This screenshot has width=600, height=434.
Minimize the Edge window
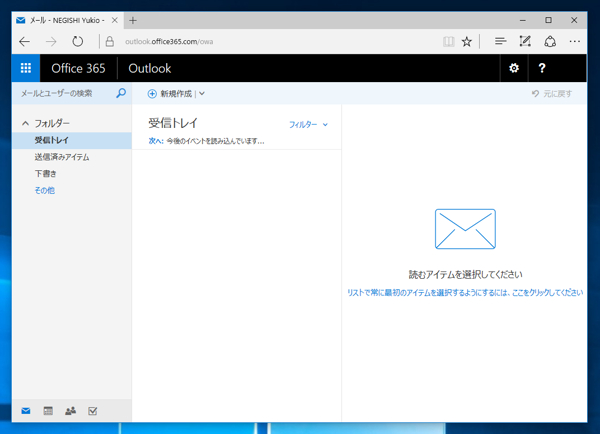[x=523, y=20]
